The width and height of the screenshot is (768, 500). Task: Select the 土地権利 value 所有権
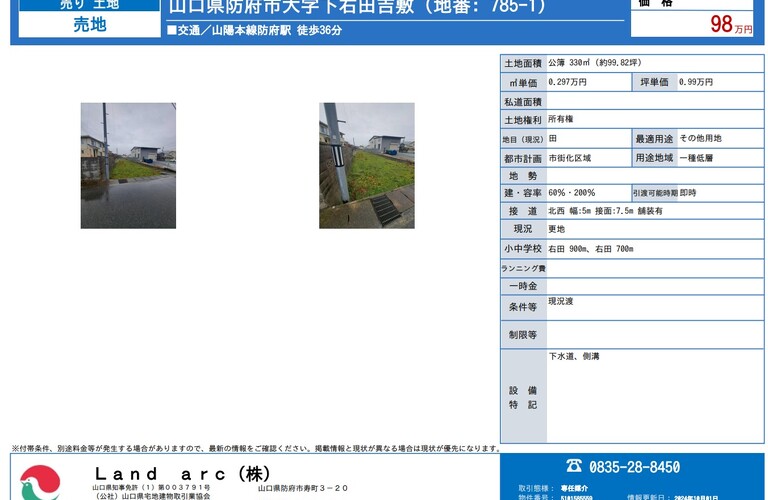pos(560,119)
